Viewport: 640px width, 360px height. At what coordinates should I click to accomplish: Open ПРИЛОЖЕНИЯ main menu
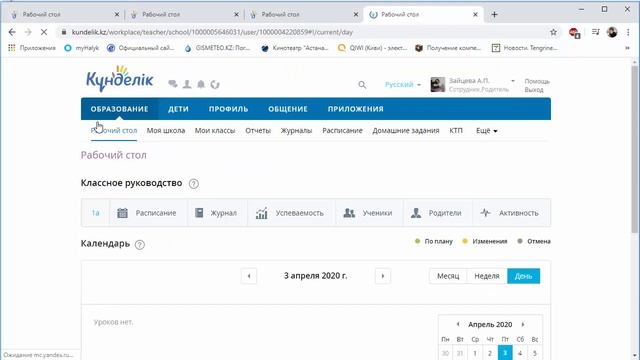[x=356, y=109]
